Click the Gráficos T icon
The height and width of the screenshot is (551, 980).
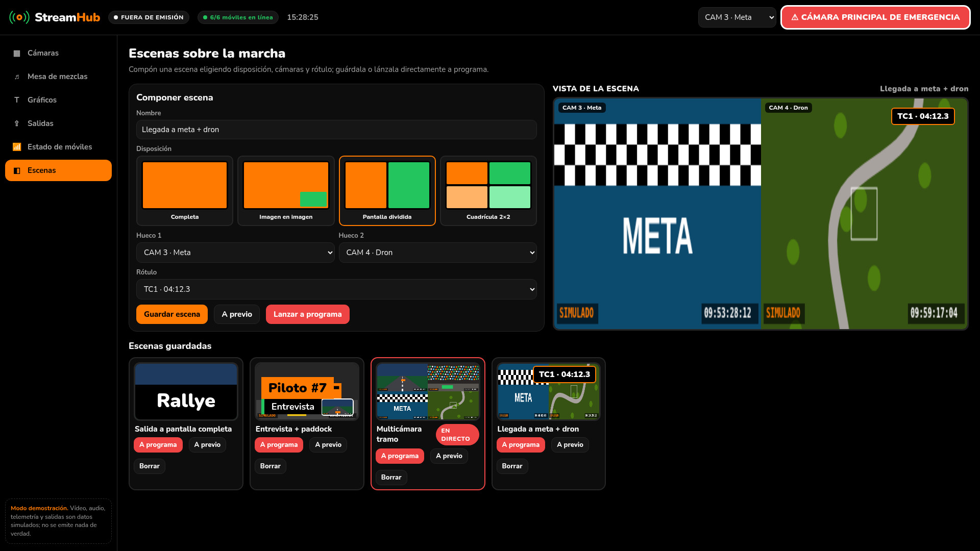click(17, 100)
